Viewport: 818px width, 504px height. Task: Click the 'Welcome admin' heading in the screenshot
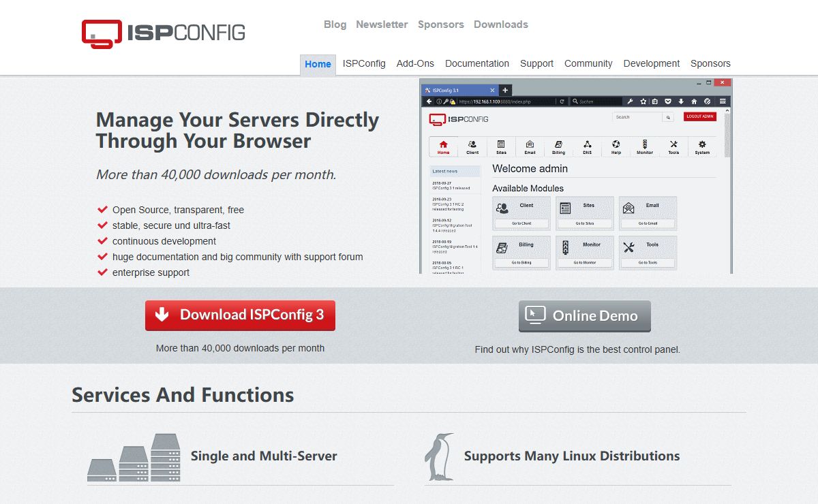coord(530,169)
